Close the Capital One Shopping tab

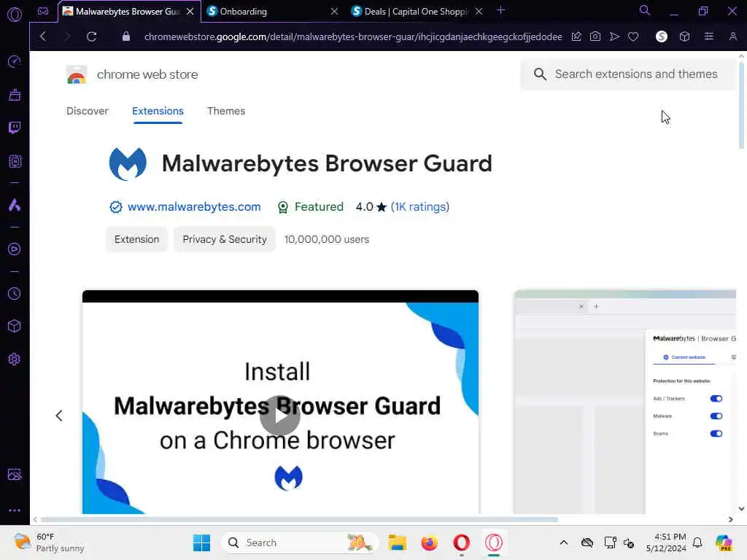pos(479,11)
